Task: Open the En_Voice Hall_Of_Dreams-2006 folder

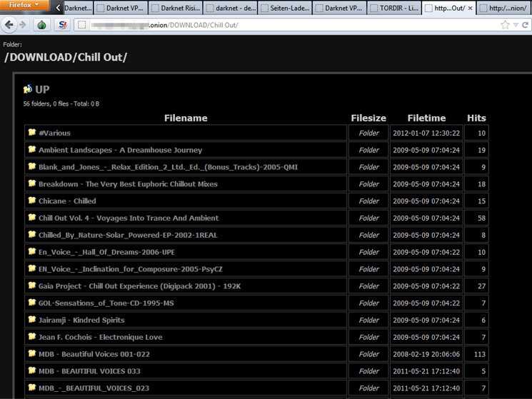Action: [x=106, y=252]
